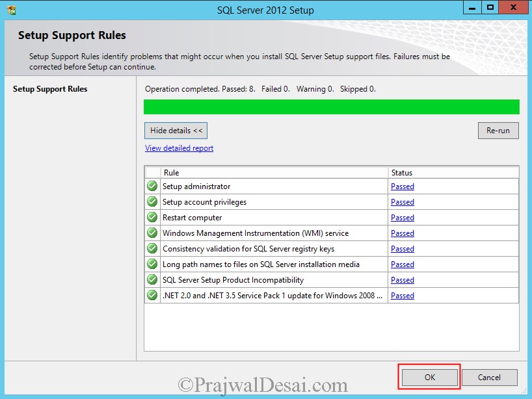Screen dimensions: 532x399
Task: Click the Cancel button
Action: pos(489,378)
